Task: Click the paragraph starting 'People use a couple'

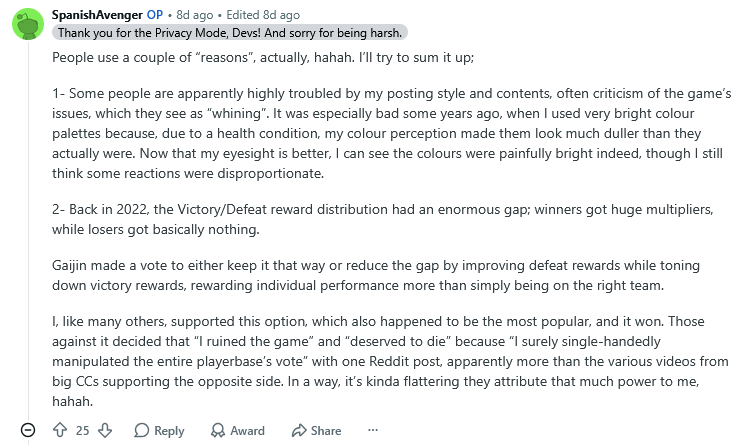Action: click(x=263, y=57)
